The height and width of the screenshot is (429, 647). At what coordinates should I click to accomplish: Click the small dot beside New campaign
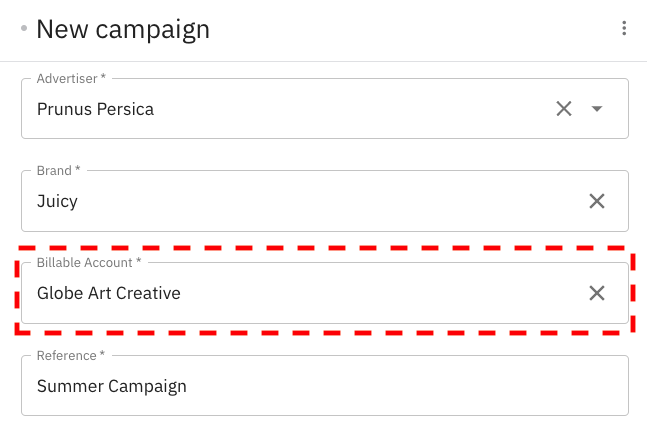coord(24,28)
